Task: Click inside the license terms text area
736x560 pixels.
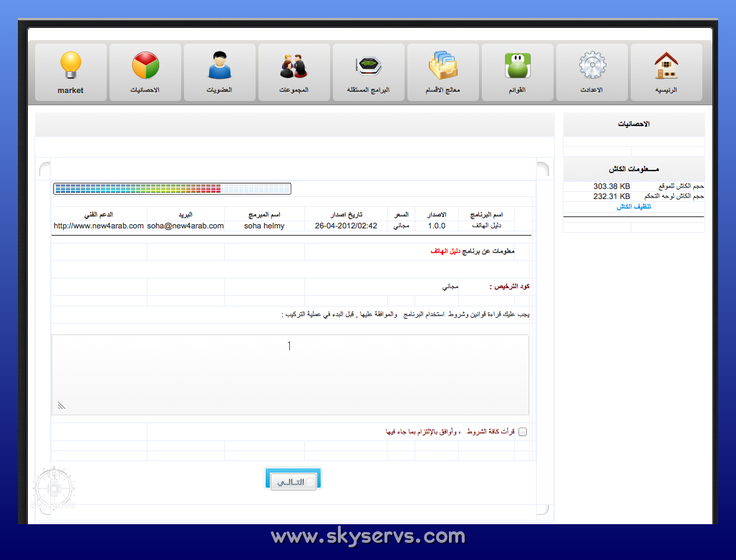Action: pyautogui.click(x=290, y=374)
